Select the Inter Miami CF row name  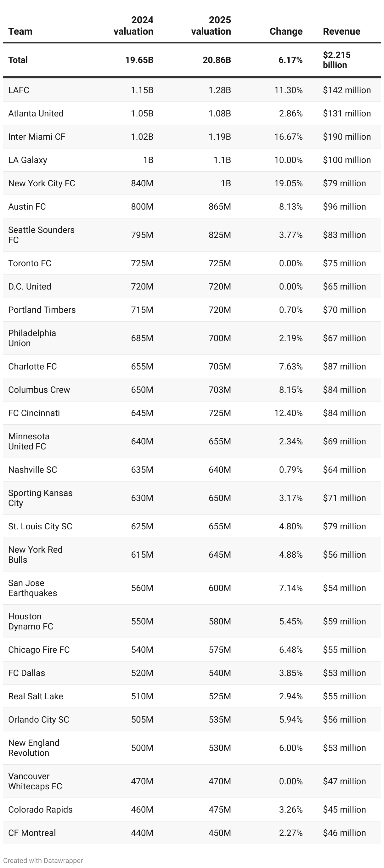37,137
